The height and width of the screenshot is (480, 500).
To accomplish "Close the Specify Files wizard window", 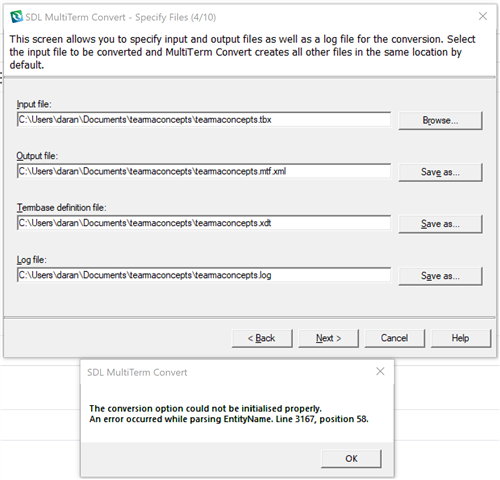I will [x=483, y=16].
